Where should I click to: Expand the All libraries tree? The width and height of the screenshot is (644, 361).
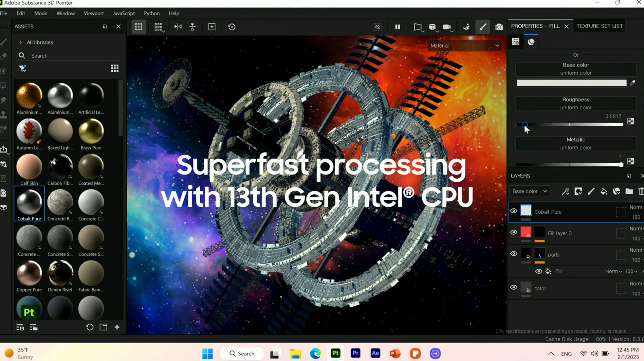[x=20, y=42]
